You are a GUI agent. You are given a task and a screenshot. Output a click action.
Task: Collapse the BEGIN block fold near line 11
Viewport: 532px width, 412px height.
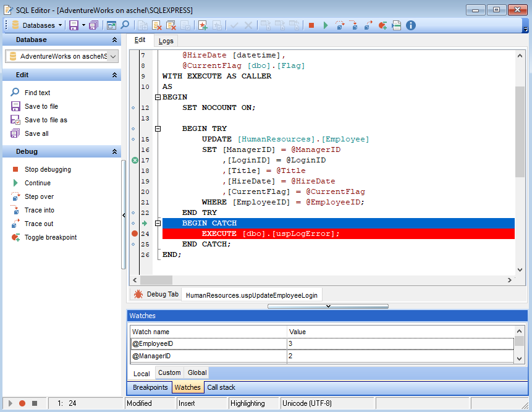click(x=158, y=96)
